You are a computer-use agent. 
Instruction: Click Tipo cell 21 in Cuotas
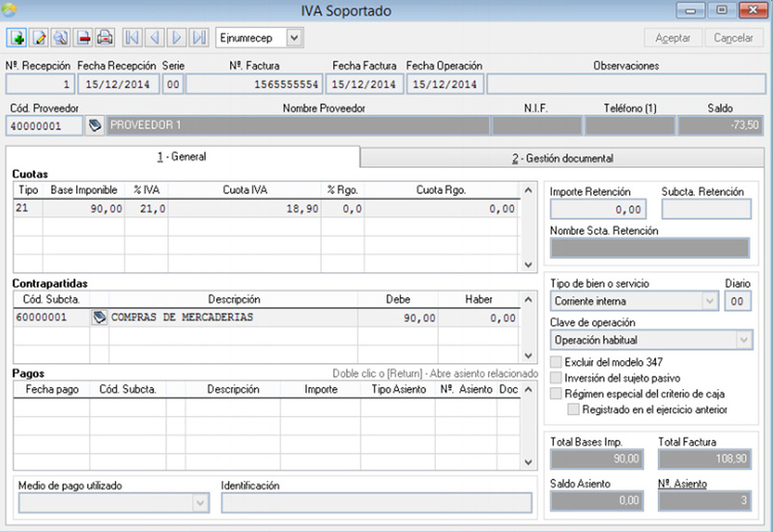[x=28, y=209]
